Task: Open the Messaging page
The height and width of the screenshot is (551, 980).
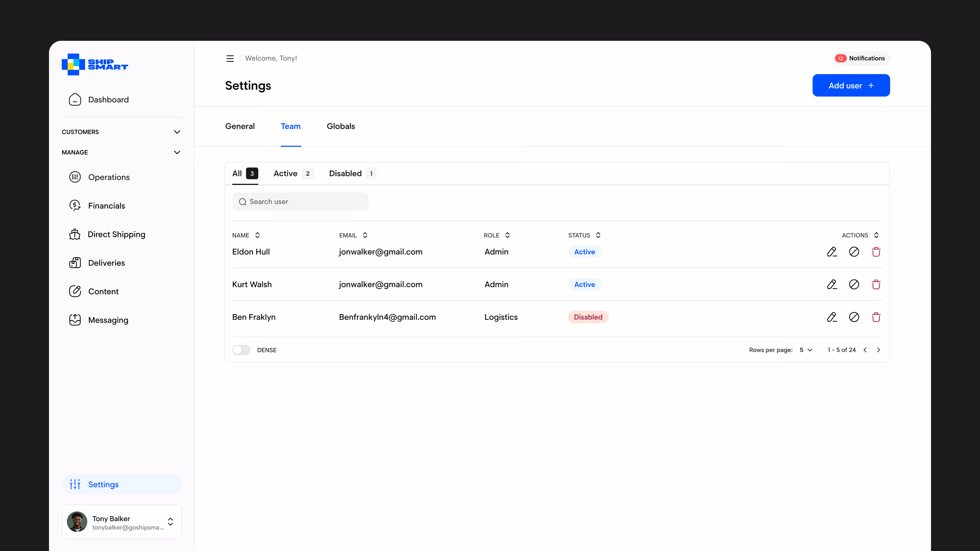Action: 108,320
